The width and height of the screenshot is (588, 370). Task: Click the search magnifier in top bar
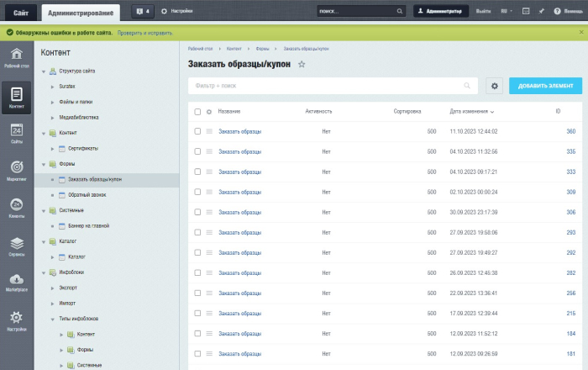400,11
